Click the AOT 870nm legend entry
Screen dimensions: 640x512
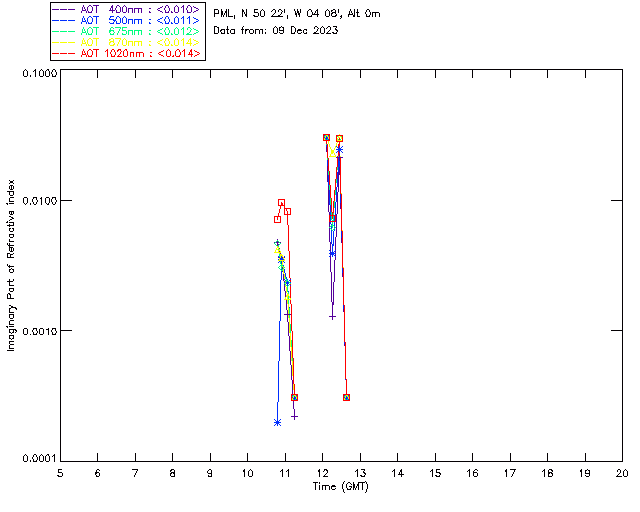127,42
